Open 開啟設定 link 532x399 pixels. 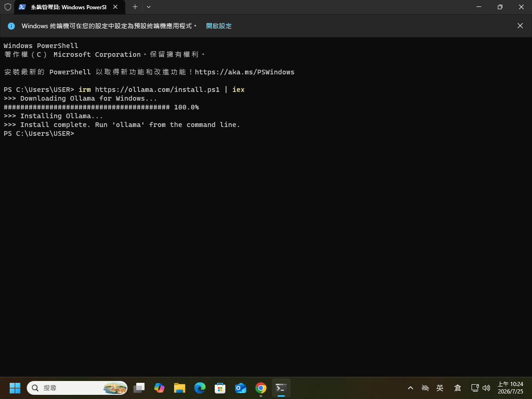pyautogui.click(x=219, y=26)
